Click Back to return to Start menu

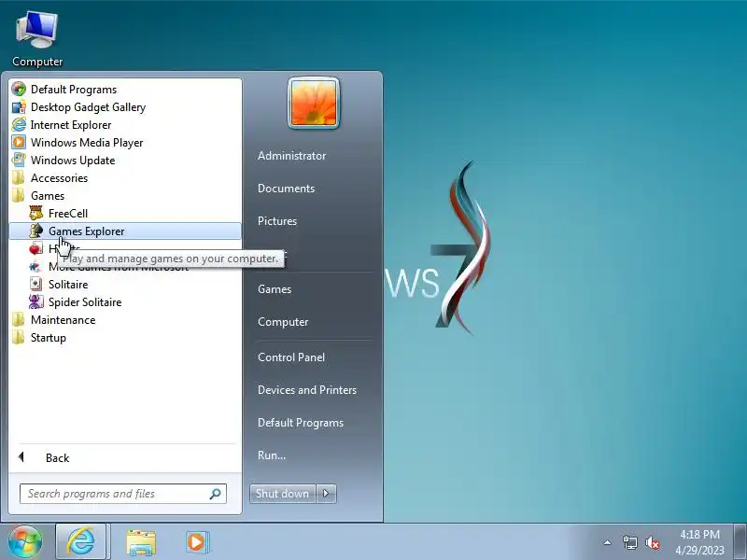point(57,457)
